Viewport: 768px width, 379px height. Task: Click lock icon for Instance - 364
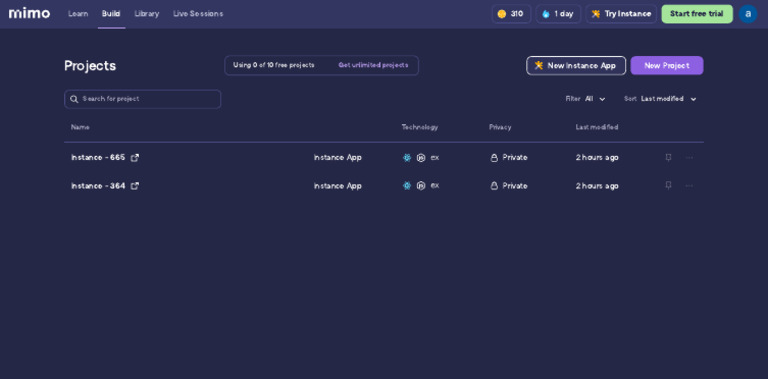point(494,186)
